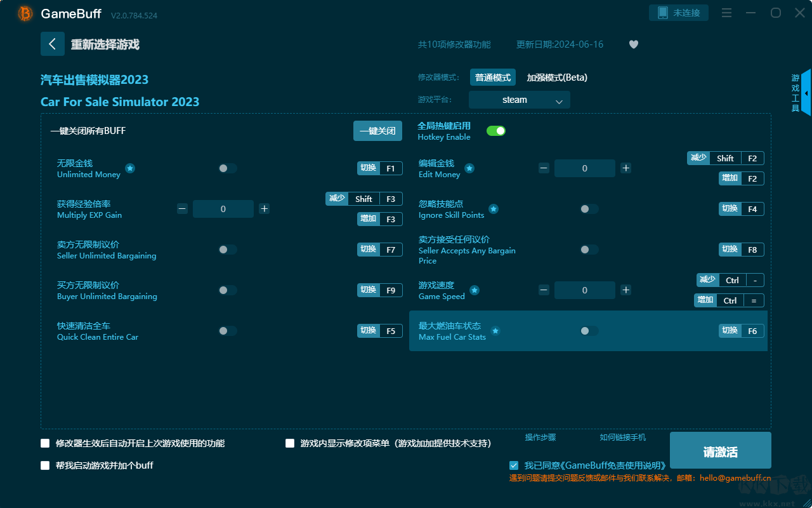Click the 重新选择游戏 heading text
The height and width of the screenshot is (508, 812).
[x=105, y=44]
